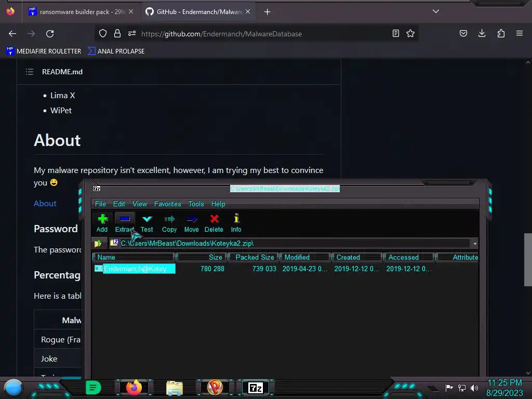Open the Favorites menu in 7-Zip
Viewport: 532px width, 399px height.
(168, 204)
